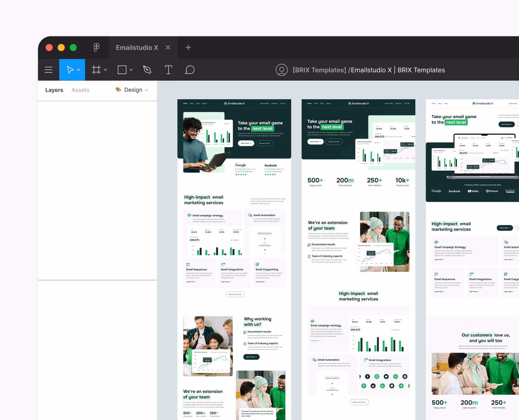Select the Pen tool
The width and height of the screenshot is (519, 420).
[x=147, y=70]
